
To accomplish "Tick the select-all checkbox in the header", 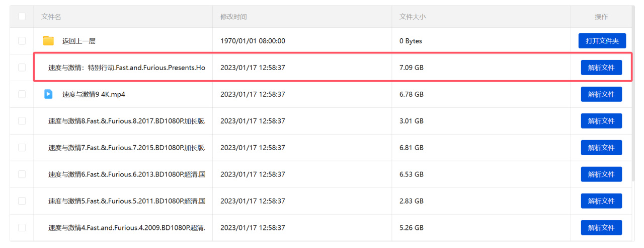I will (22, 17).
